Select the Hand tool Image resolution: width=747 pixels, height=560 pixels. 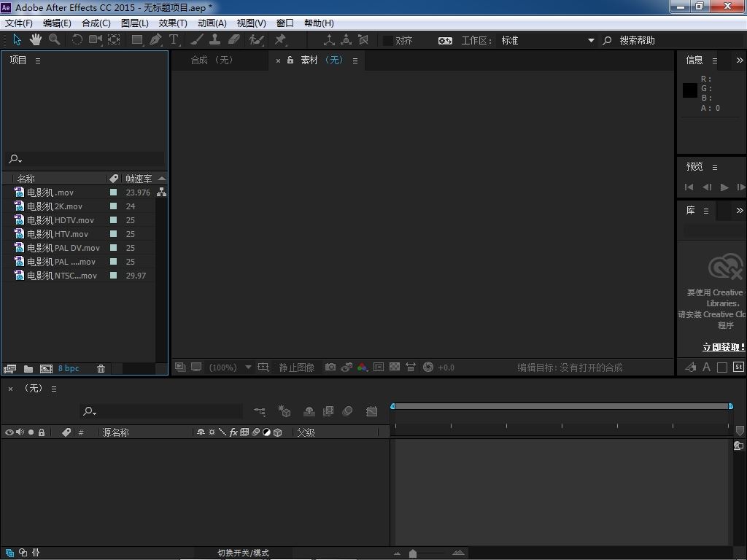tap(36, 40)
